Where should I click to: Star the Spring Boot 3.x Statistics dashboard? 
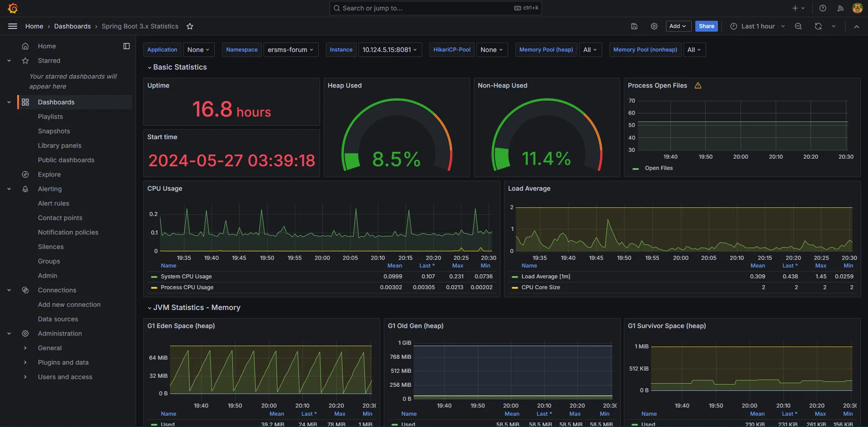tap(190, 26)
